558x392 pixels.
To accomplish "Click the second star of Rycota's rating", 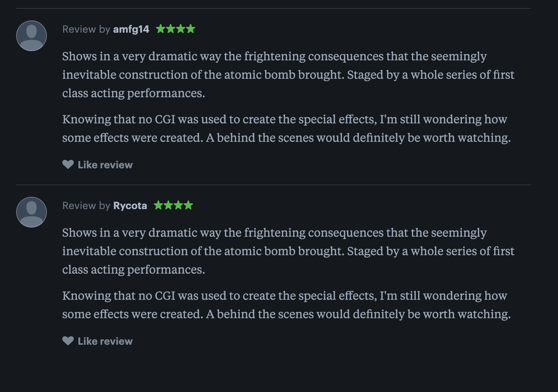I will tap(168, 205).
